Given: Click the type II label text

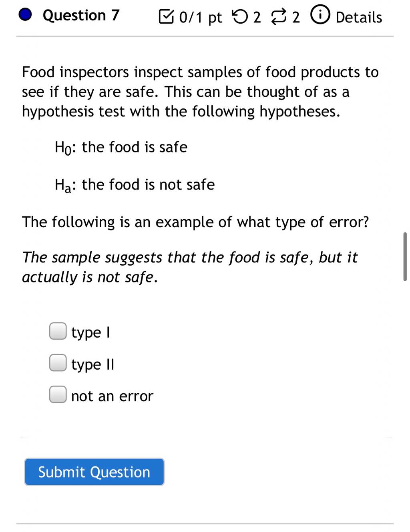Looking at the screenshot, I should (x=93, y=364).
